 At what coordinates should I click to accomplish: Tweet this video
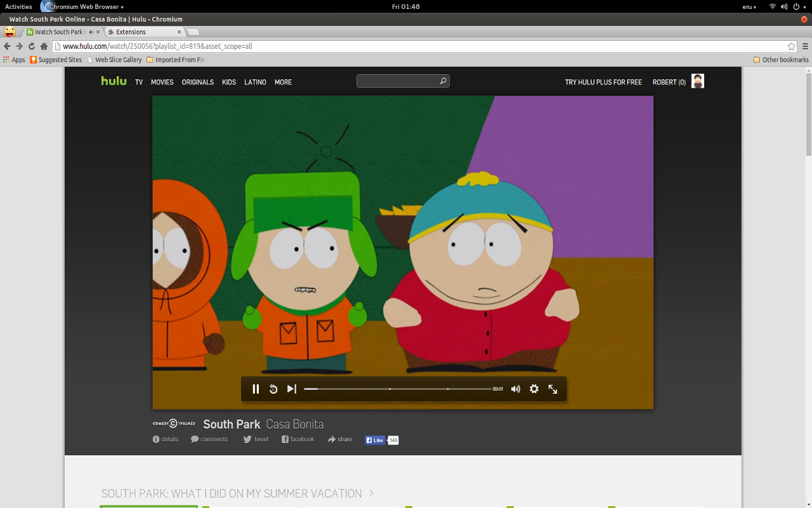pyautogui.click(x=256, y=439)
